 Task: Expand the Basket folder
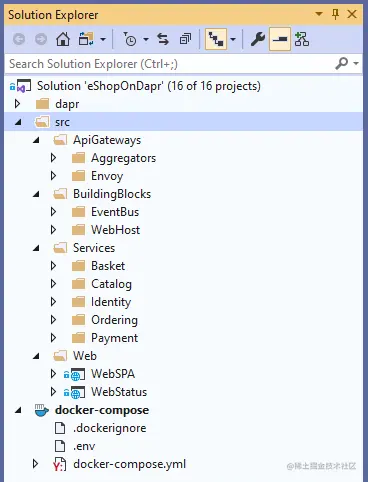click(53, 266)
